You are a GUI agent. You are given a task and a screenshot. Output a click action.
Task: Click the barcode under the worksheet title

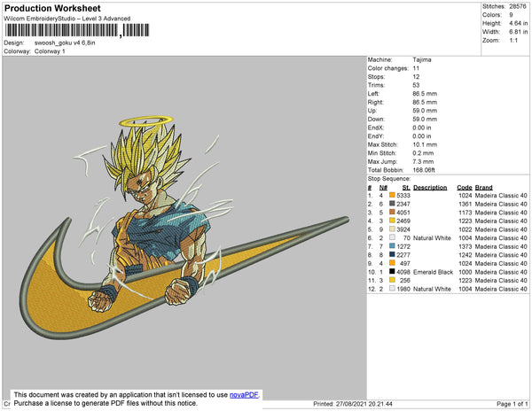pyautogui.click(x=77, y=30)
